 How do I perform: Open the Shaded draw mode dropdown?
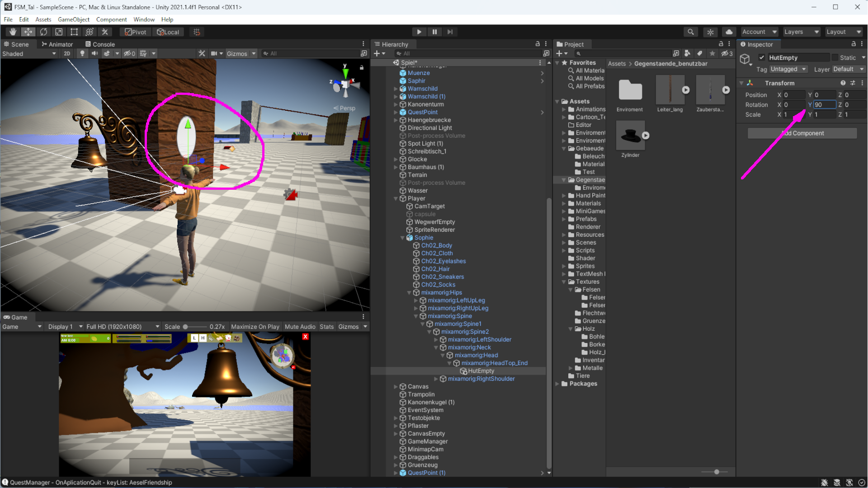[x=29, y=53]
